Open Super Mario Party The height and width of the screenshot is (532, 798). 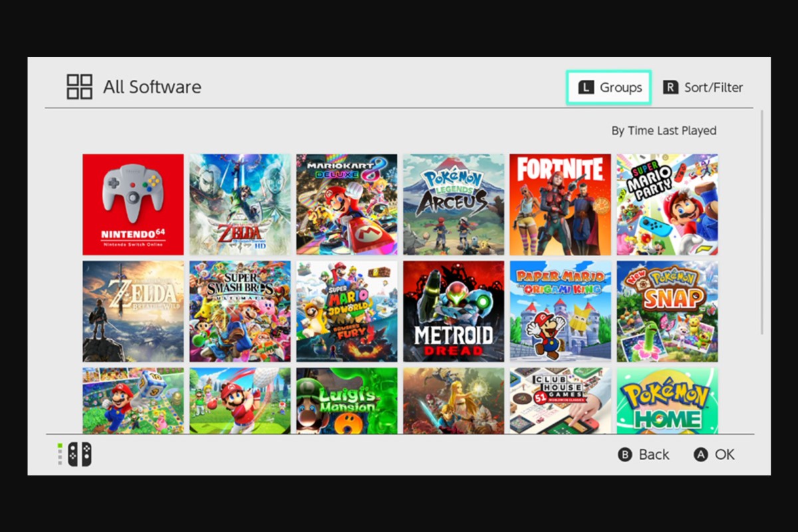tap(667, 203)
